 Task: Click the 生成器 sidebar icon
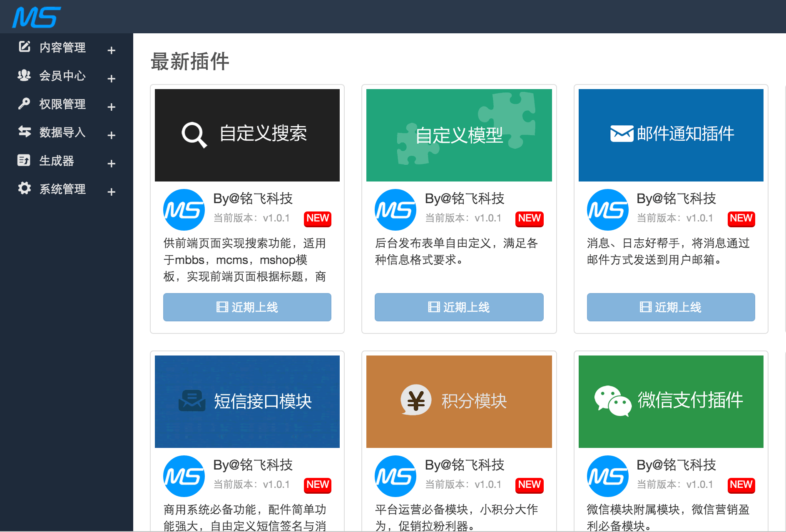(24, 160)
